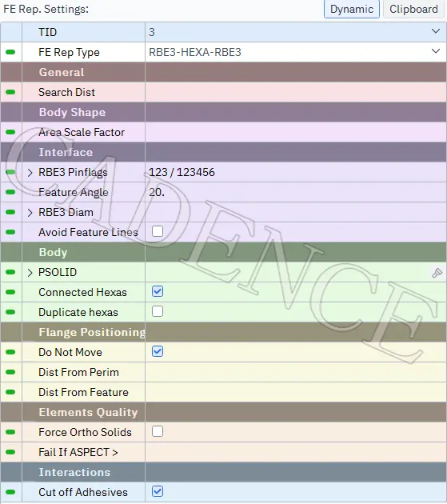Uncheck Connected Hexas checkbox
447x504 pixels.
pyautogui.click(x=158, y=291)
